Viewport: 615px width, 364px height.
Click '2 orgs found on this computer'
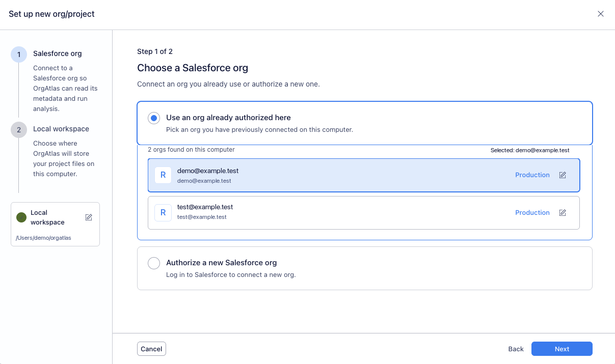(191, 150)
